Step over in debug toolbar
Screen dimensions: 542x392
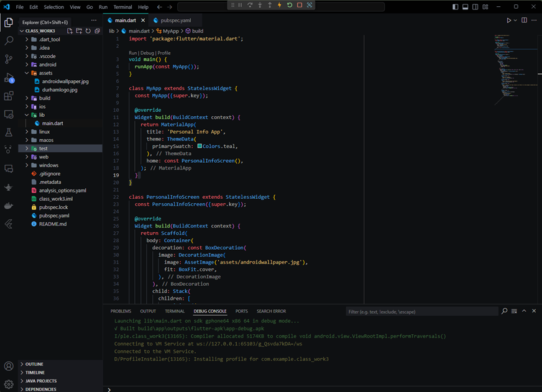[250, 5]
